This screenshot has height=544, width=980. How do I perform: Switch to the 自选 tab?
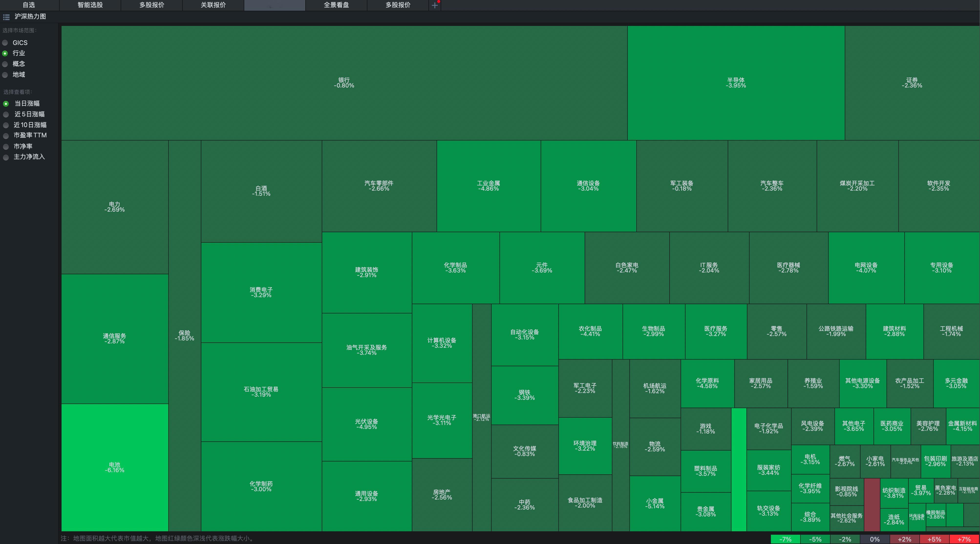[x=29, y=5]
